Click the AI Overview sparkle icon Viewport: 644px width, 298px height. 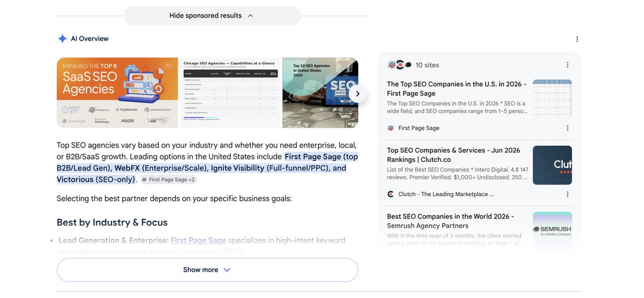click(x=62, y=39)
